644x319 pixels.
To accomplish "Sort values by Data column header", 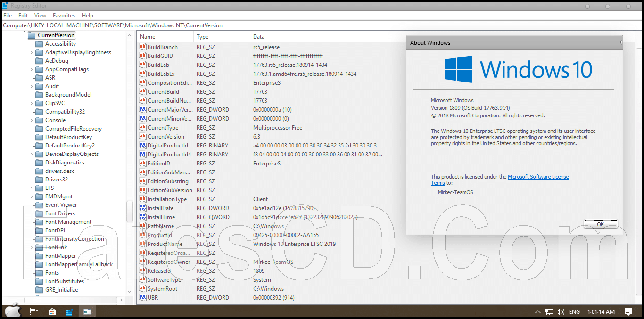I will pos(318,37).
